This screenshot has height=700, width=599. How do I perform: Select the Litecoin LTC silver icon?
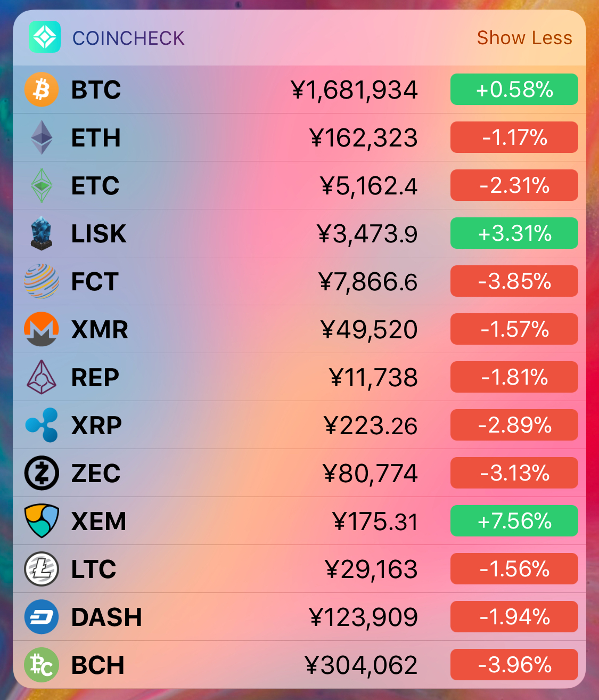coord(42,569)
